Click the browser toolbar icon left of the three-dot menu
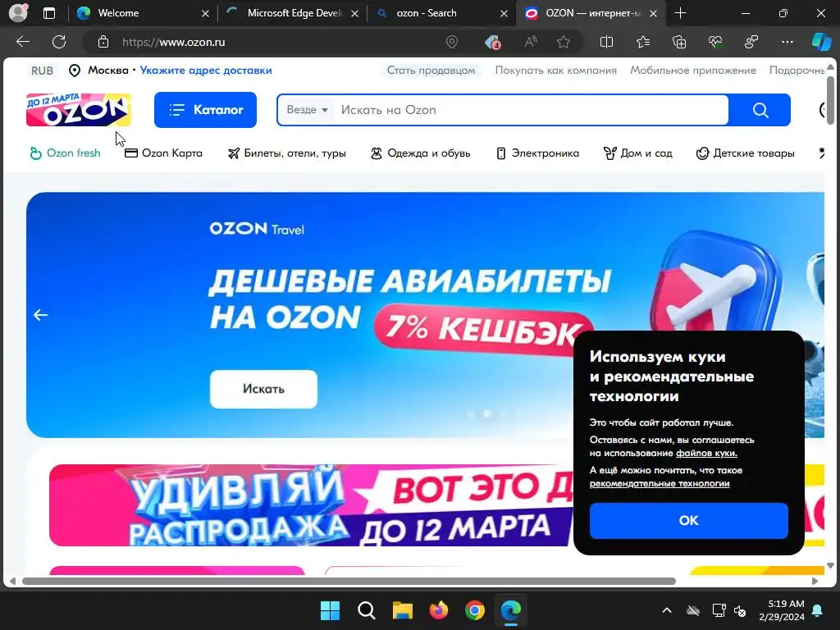840x630 pixels. point(751,42)
